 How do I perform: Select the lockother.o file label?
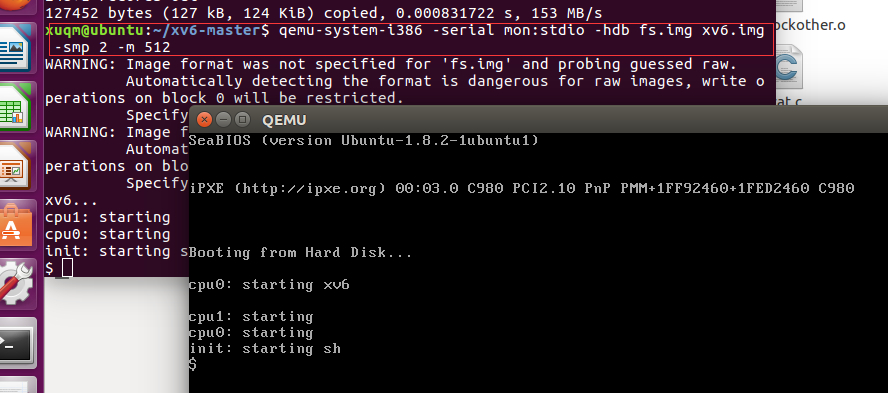811,25
